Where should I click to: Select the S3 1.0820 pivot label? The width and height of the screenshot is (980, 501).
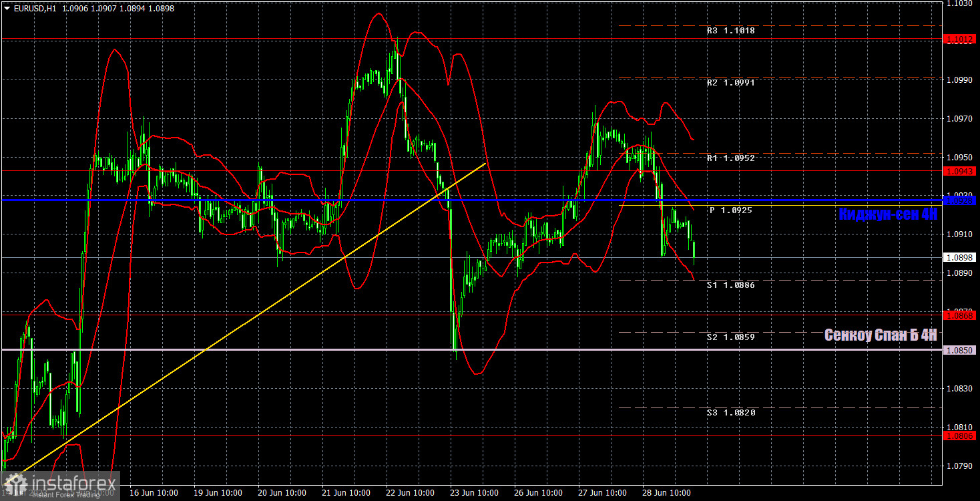[731, 413]
